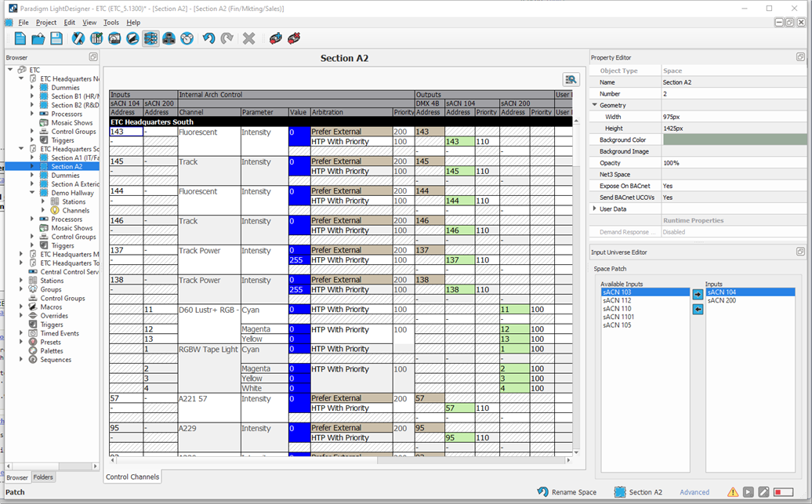The height and width of the screenshot is (504, 812).
Task: Select the Undo icon in the toolbar
Action: click(x=208, y=38)
